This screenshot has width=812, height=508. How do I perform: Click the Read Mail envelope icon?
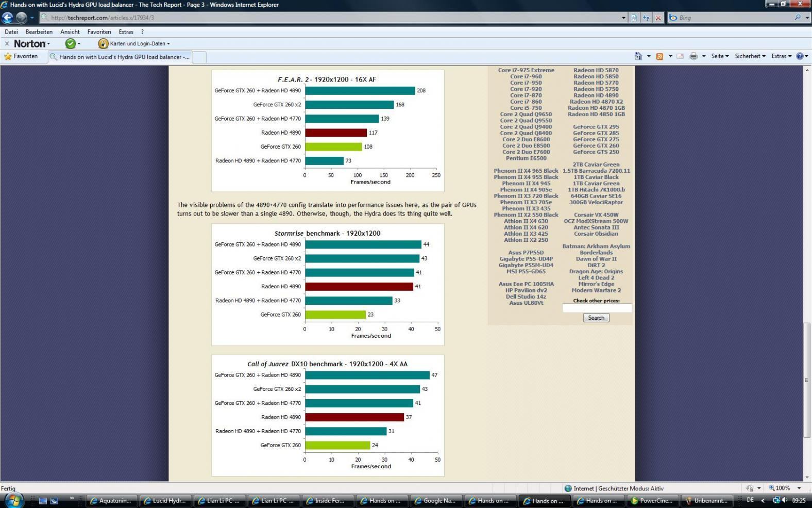[680, 56]
